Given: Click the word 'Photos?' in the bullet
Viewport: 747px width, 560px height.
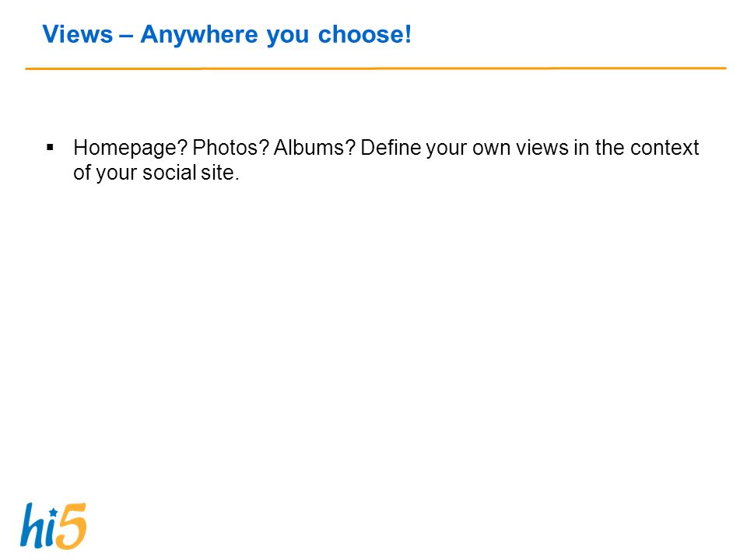Looking at the screenshot, I should tap(231, 148).
